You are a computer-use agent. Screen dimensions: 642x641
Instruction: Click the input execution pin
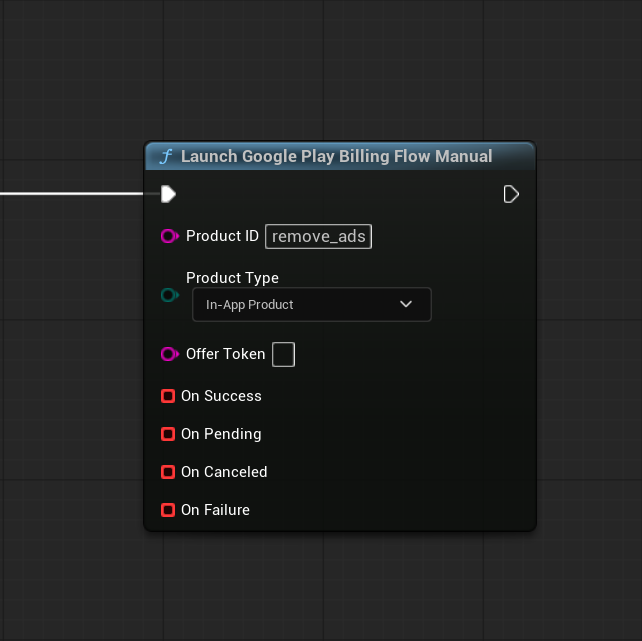(x=168, y=194)
